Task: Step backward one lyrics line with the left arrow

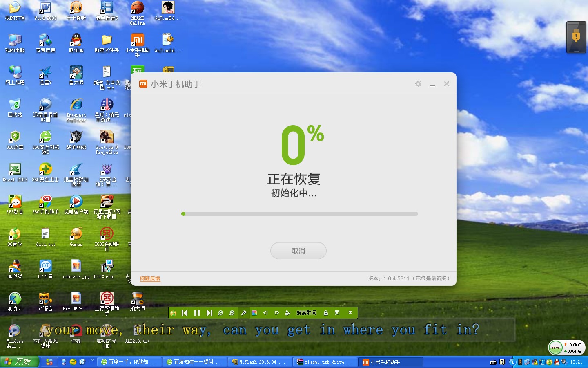Action: [266, 313]
